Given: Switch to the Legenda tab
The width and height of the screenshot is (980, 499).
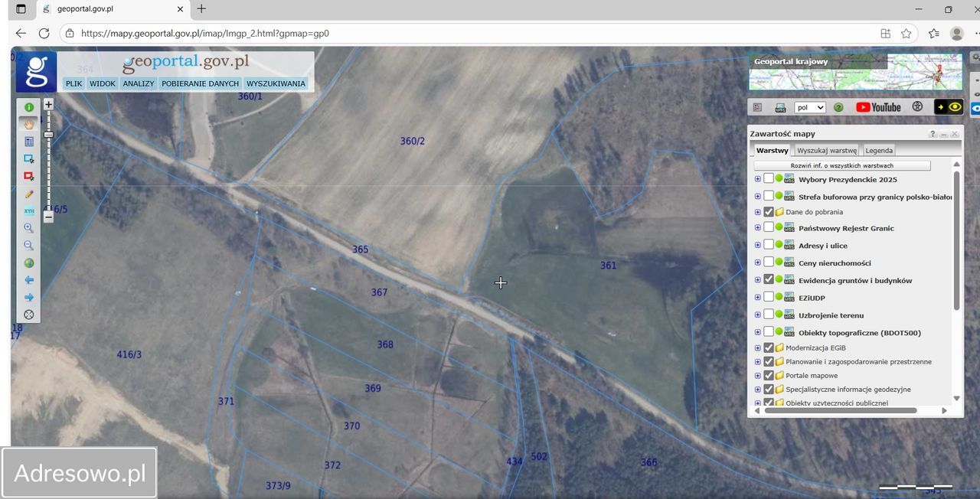Looking at the screenshot, I should [879, 151].
